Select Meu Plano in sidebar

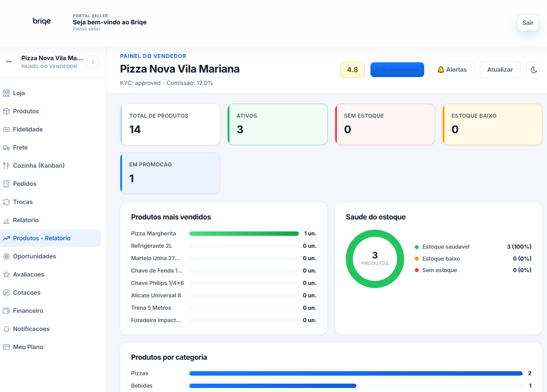click(50, 347)
